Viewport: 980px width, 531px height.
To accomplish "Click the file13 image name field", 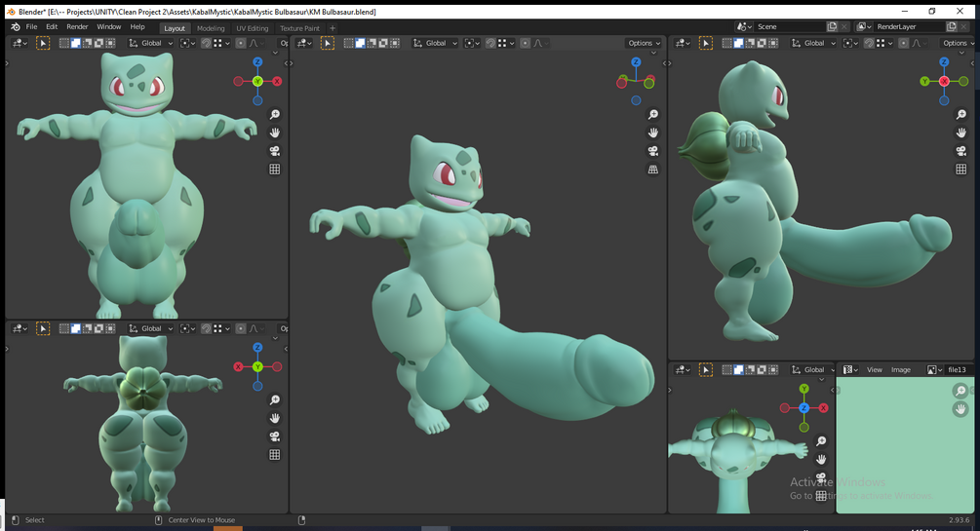I will coord(959,370).
